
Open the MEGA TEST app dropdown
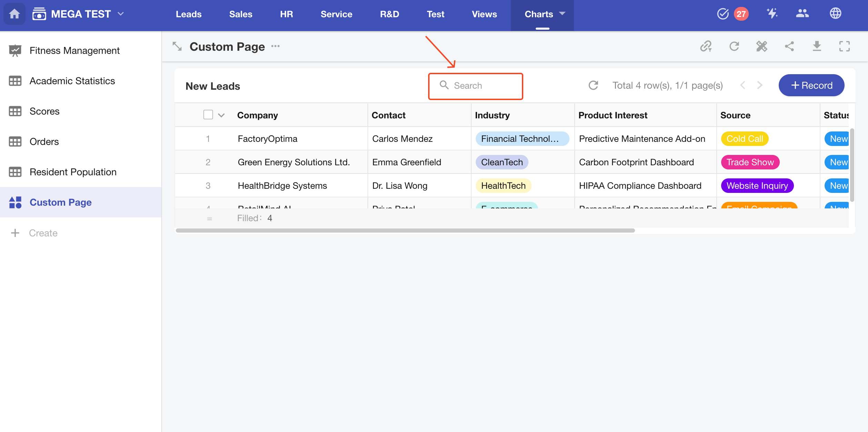(121, 14)
